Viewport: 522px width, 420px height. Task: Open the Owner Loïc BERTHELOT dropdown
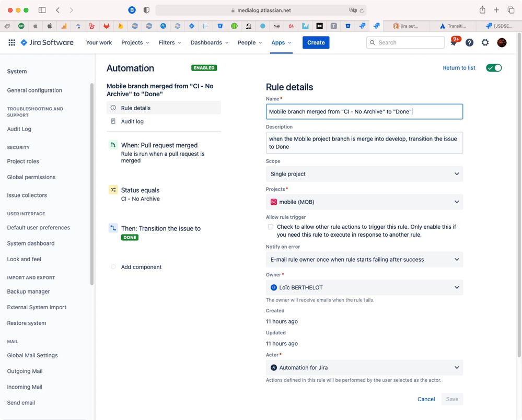pyautogui.click(x=364, y=287)
